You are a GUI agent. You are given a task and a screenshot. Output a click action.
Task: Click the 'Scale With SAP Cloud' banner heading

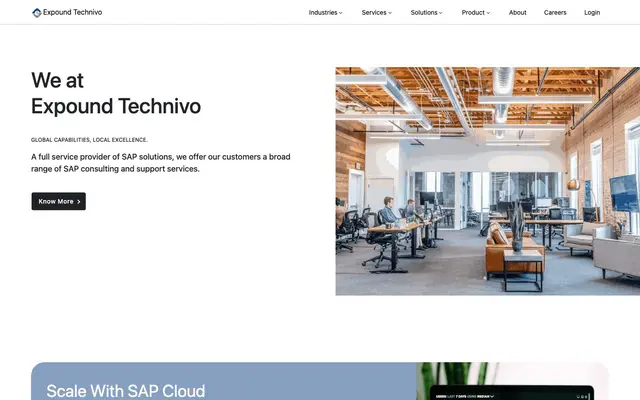[x=126, y=391]
